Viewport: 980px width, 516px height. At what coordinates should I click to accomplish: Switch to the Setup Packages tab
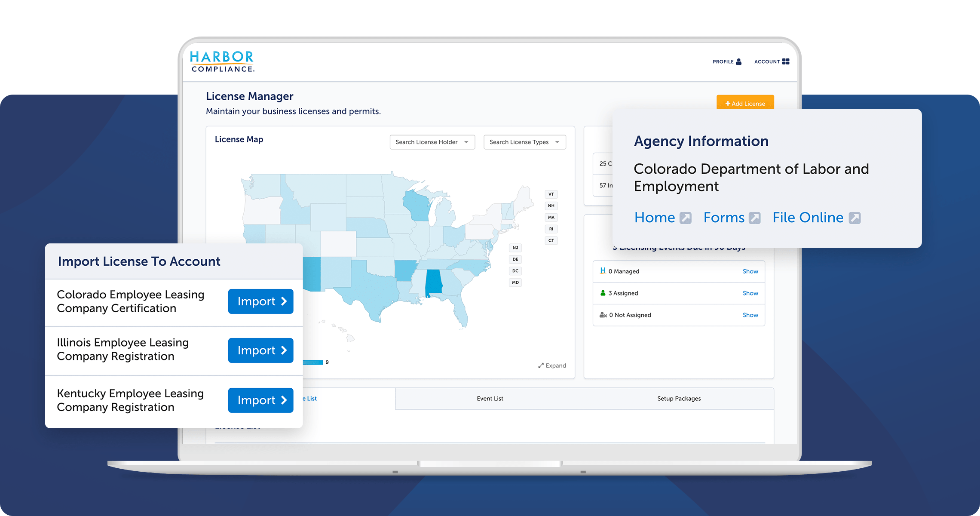(x=678, y=399)
